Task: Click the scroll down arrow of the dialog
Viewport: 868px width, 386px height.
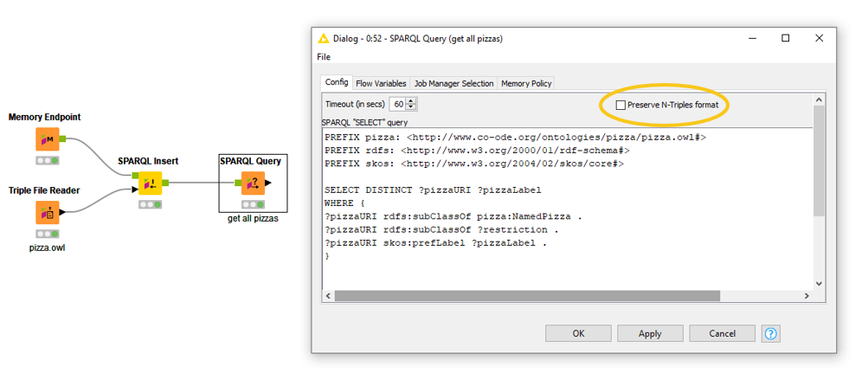Action: coord(819,284)
